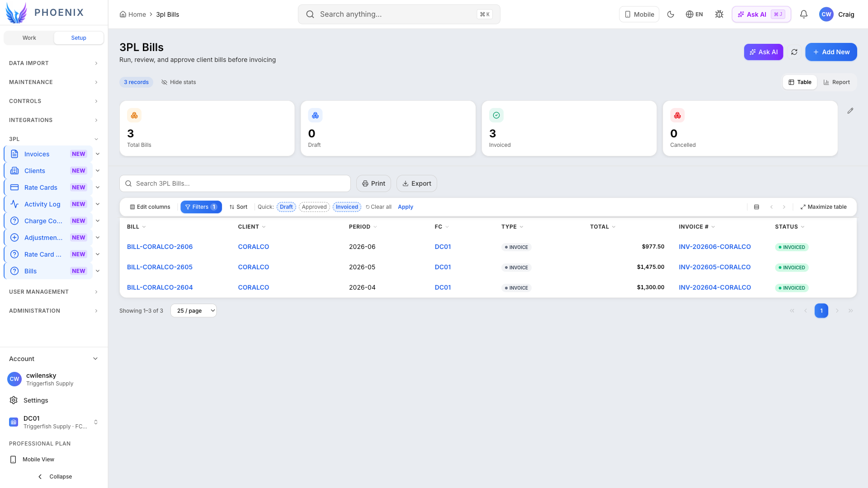Switch to the Report view
Image resolution: width=868 pixels, height=488 pixels.
point(837,82)
